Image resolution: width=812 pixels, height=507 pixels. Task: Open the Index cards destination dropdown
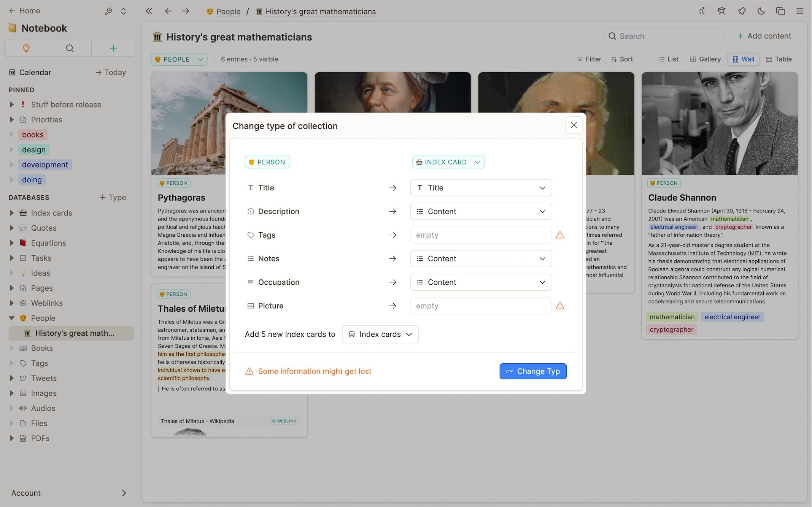pos(380,334)
